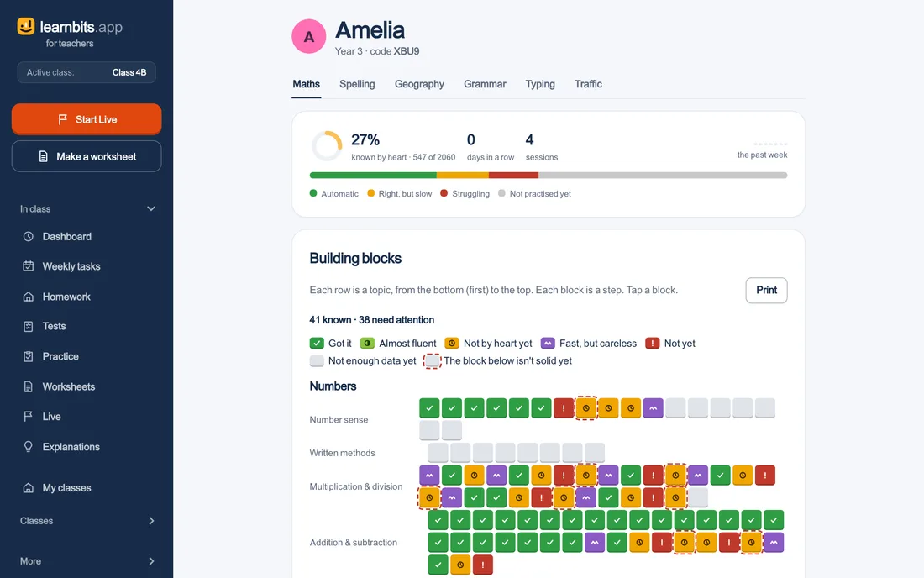Click the Homework house icon
The image size is (924, 578).
[x=29, y=297]
